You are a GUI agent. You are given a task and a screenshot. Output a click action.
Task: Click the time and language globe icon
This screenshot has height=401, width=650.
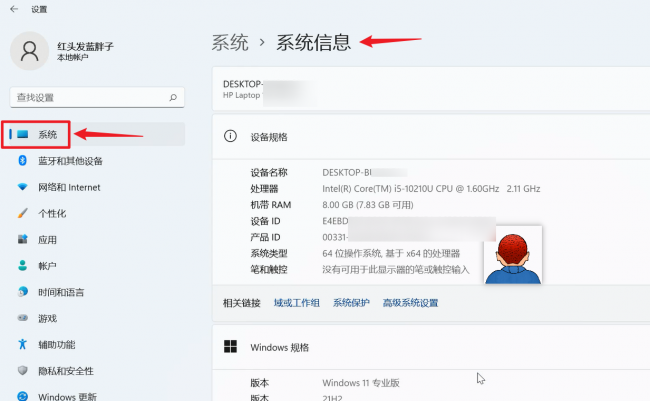(x=22, y=292)
